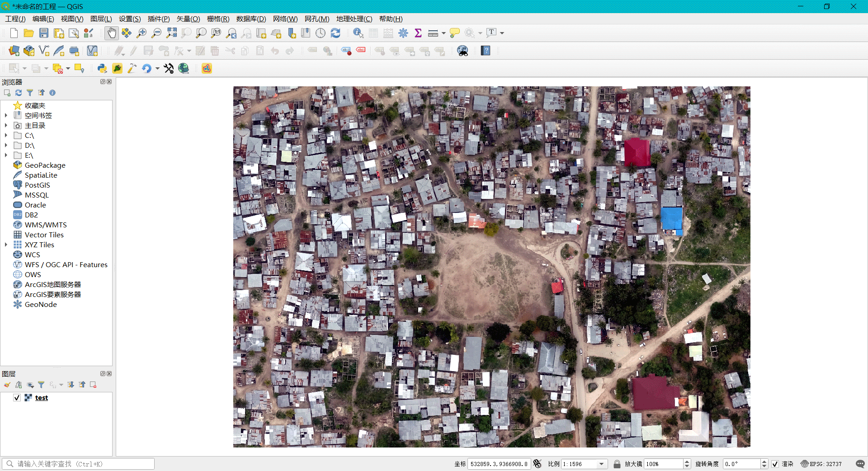Close the 浏览器 panel
868x471 pixels.
[109, 82]
